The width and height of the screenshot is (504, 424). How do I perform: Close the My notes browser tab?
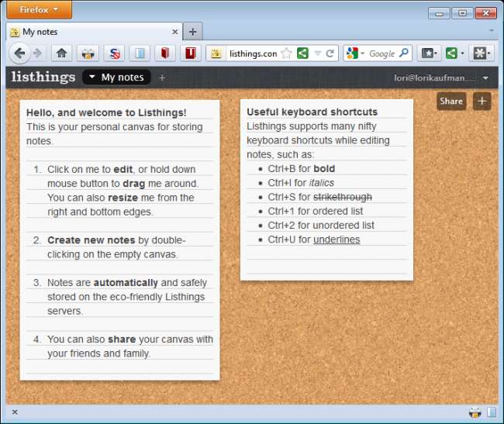[175, 32]
